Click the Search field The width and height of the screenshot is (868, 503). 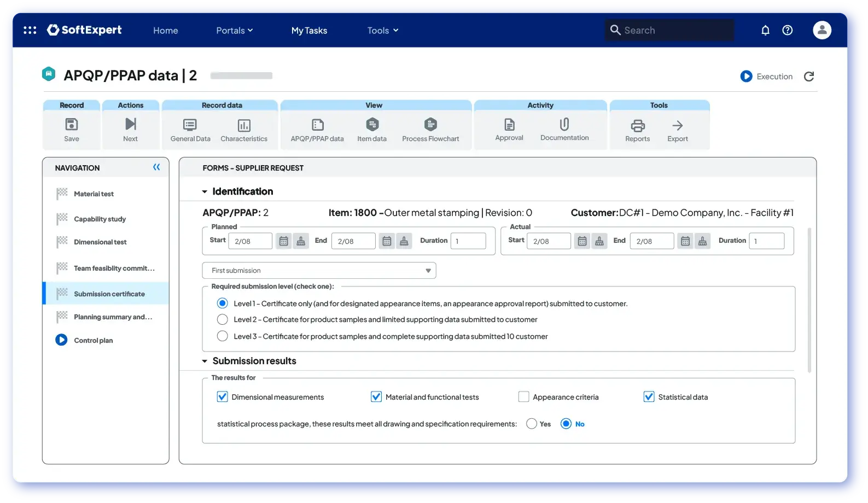click(669, 30)
